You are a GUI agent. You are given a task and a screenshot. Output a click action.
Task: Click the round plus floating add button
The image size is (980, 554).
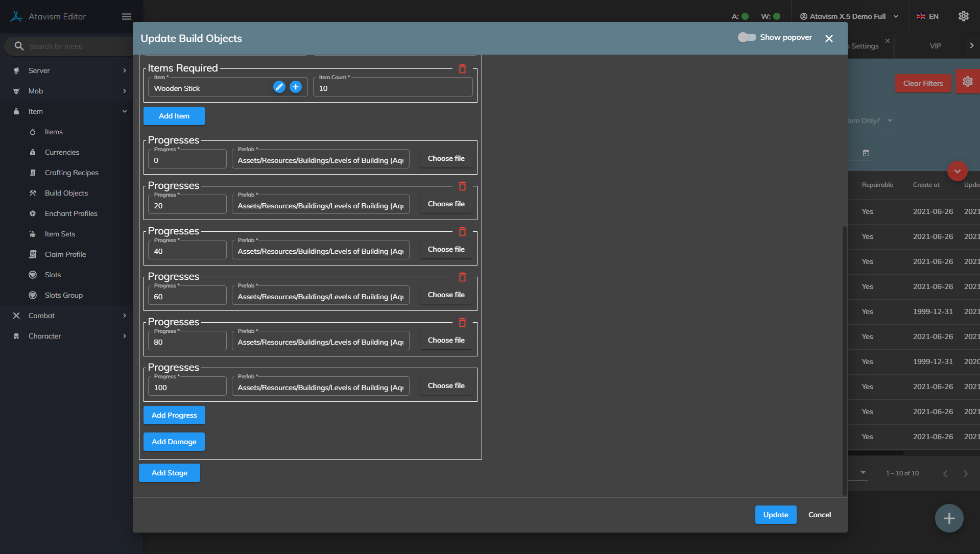949,518
